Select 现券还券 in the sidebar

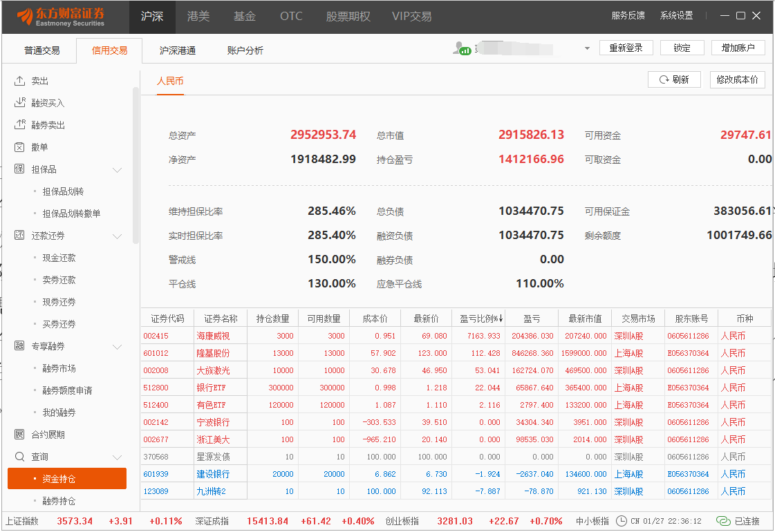[x=59, y=302]
